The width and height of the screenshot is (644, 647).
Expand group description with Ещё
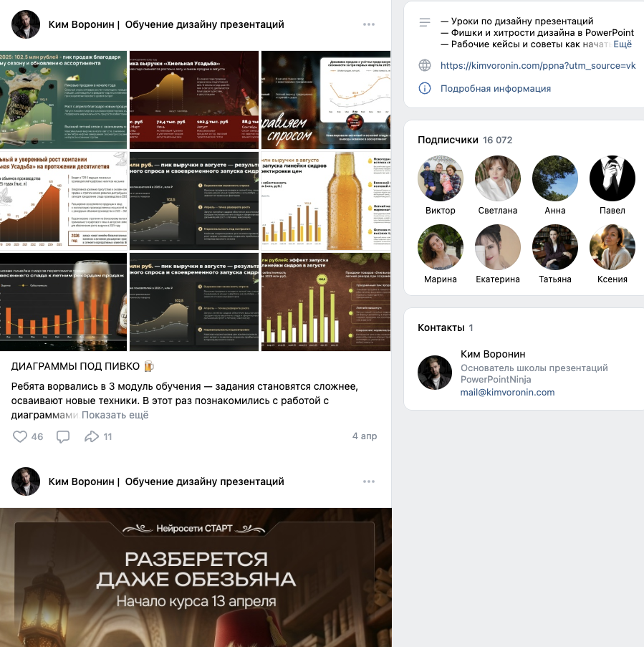point(622,44)
